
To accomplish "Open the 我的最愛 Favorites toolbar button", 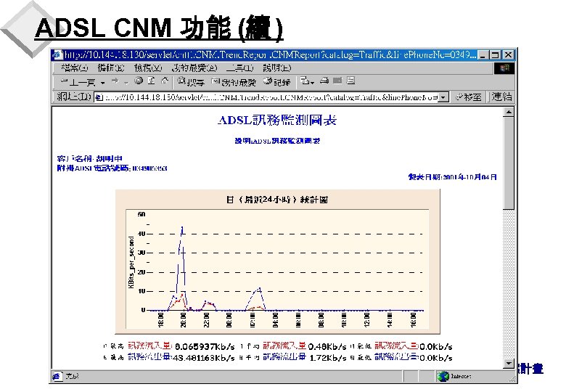I will pos(234,82).
